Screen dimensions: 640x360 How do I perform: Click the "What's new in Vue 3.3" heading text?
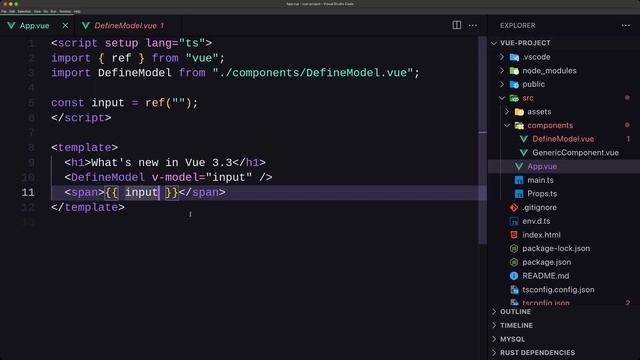pos(162,162)
